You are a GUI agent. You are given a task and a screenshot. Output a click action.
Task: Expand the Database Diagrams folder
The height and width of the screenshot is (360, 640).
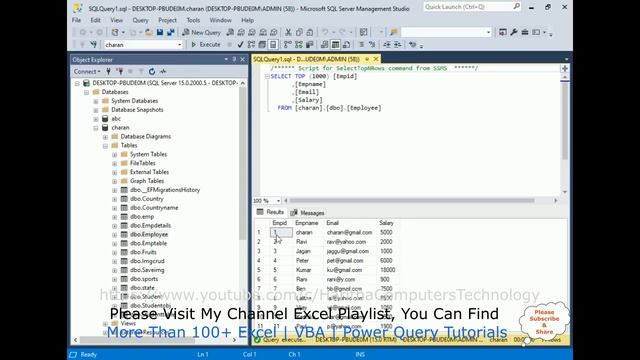(x=105, y=137)
